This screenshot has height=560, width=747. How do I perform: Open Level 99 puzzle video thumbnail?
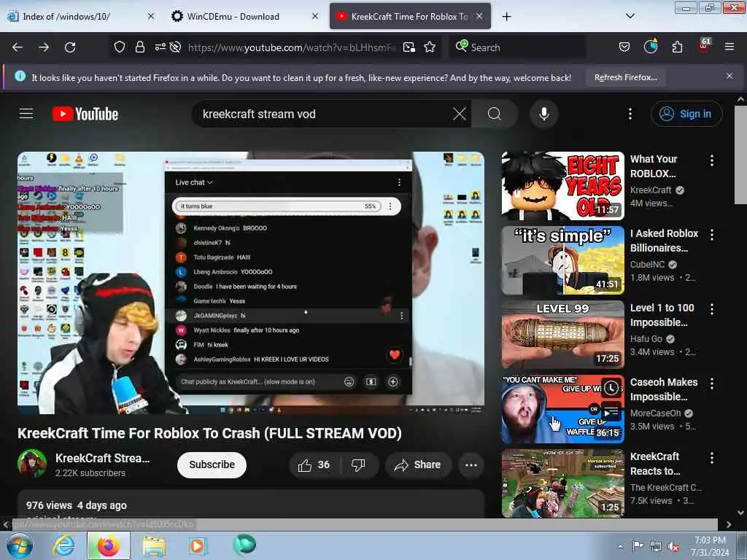[562, 334]
